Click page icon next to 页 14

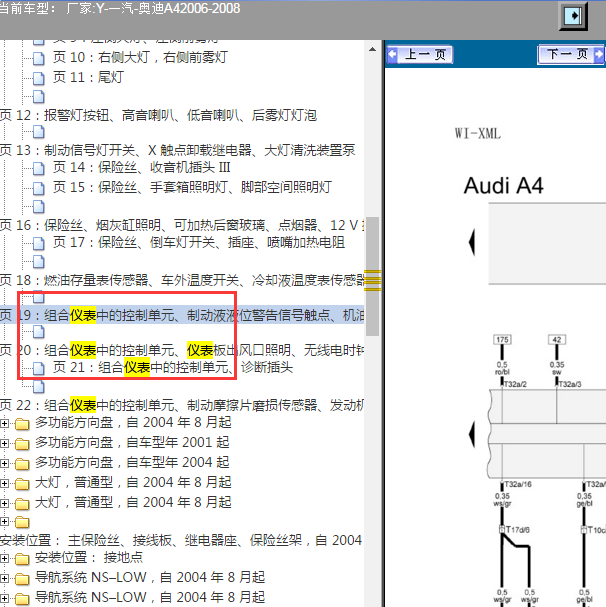click(38, 168)
